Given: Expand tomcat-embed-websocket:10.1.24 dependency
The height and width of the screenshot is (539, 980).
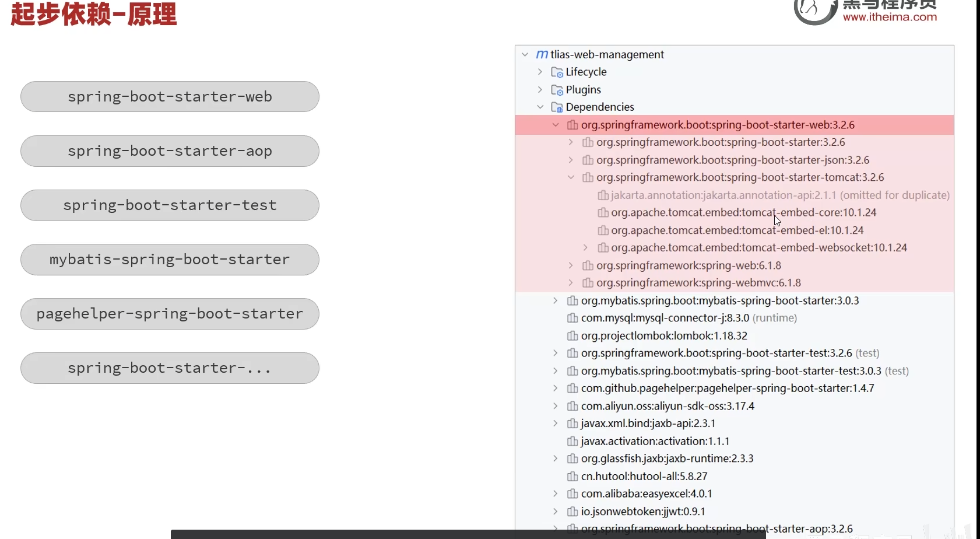Looking at the screenshot, I should click(x=586, y=248).
